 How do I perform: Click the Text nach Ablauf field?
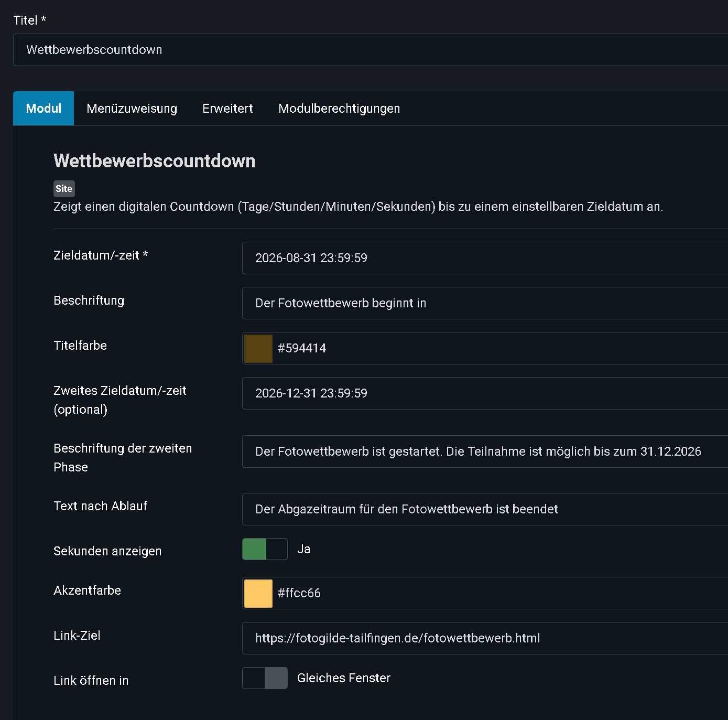coord(485,509)
